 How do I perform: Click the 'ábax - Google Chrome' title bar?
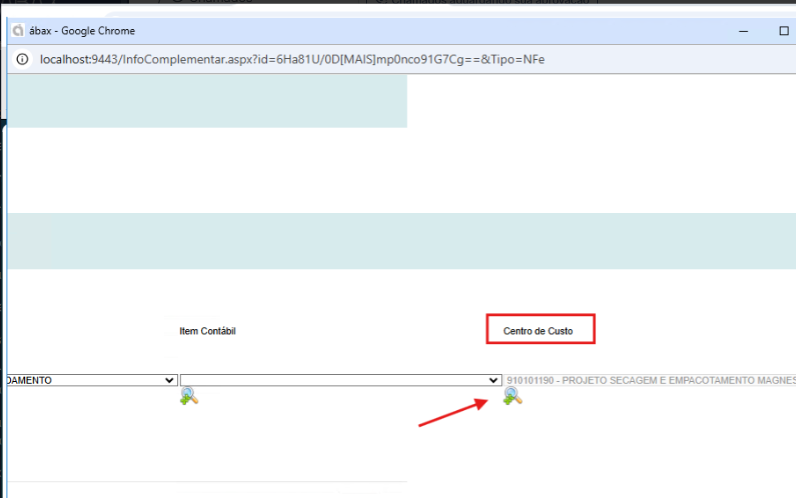coord(400,31)
